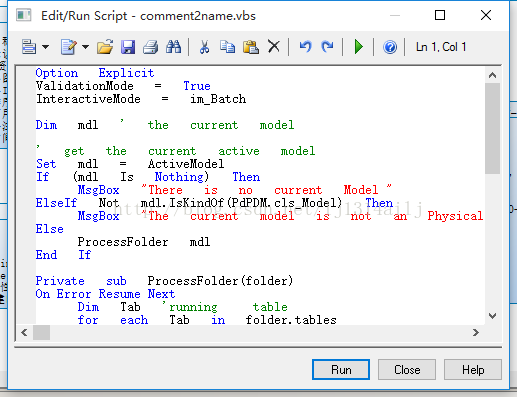The height and width of the screenshot is (397, 517).
Task: Maximize the Edit/Run Script window
Action: pyautogui.click(x=440, y=15)
